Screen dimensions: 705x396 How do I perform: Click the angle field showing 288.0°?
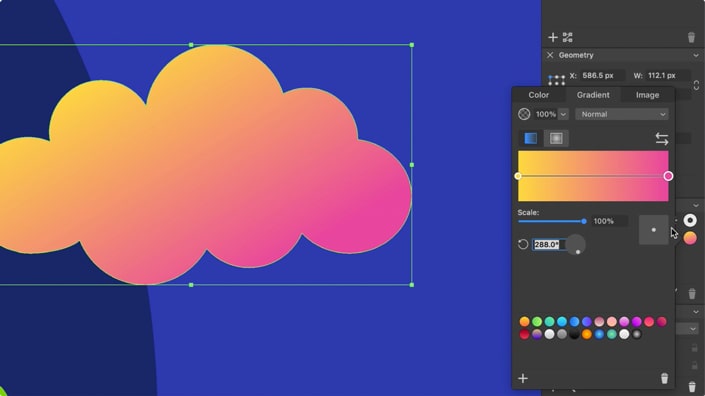coord(549,245)
